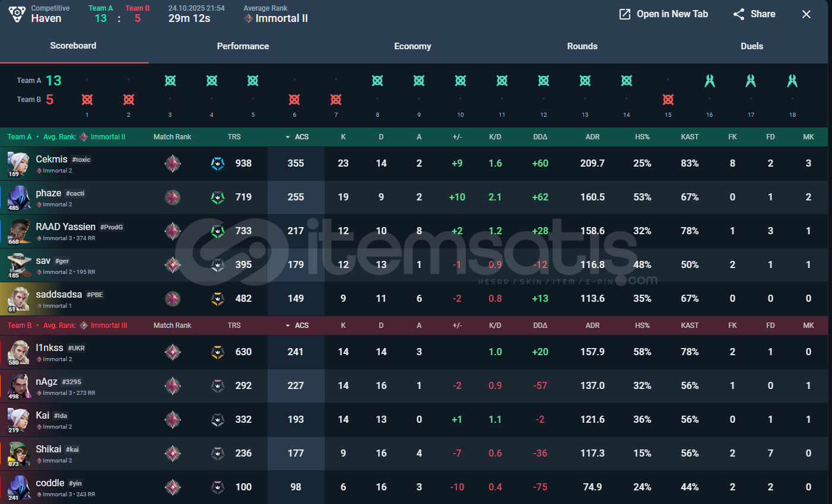Click Shikai's agent portrait

[x=18, y=454]
